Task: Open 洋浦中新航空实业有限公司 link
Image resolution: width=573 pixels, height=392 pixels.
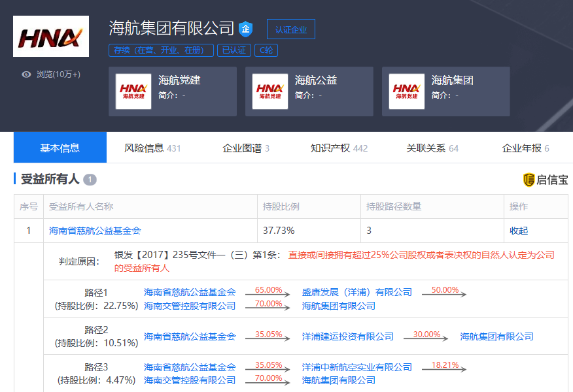Action: point(357,367)
